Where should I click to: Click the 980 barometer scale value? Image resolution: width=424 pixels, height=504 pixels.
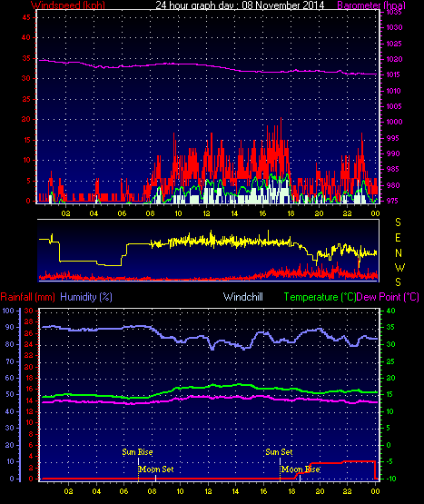[393, 185]
